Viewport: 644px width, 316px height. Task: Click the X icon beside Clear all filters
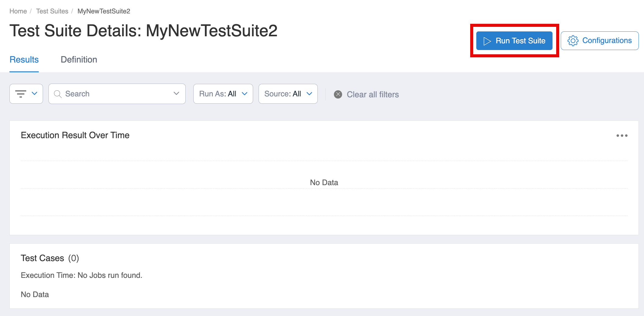click(338, 94)
